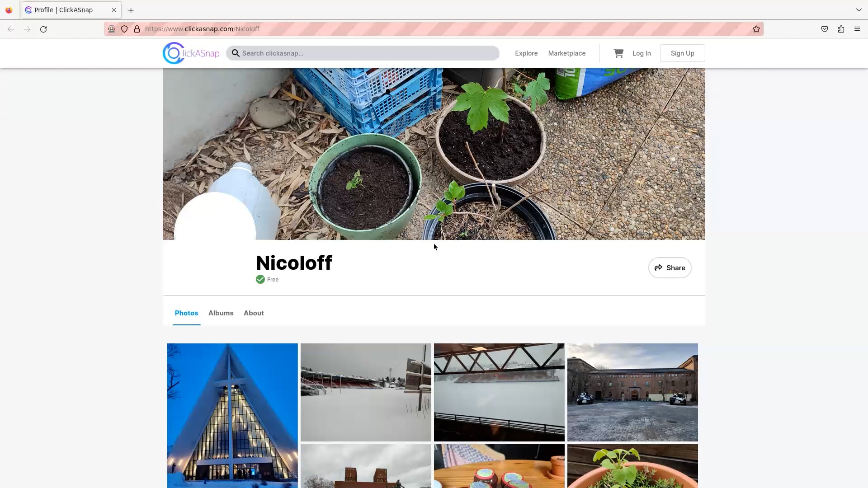Open the Firefox hamburger menu
The image size is (868, 488).
[x=857, y=29]
